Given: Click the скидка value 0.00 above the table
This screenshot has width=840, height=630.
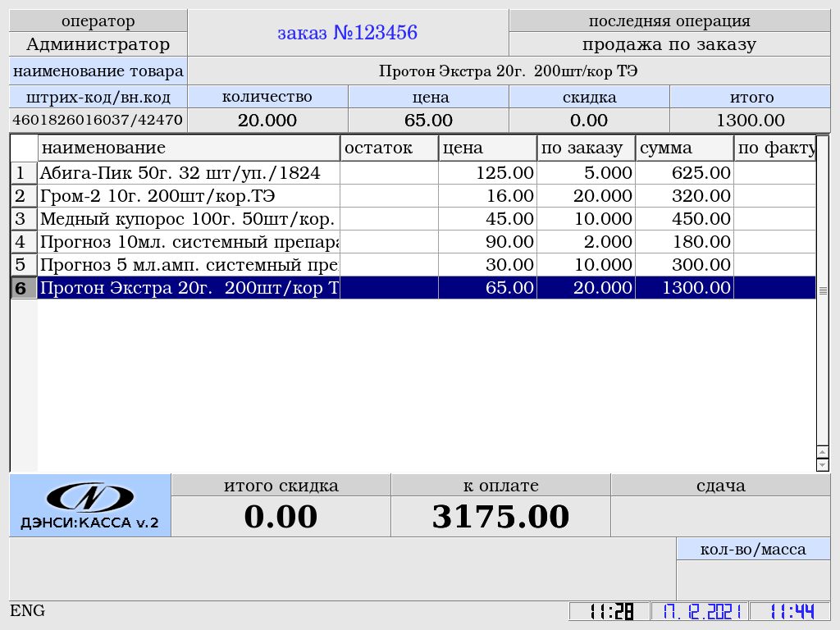Looking at the screenshot, I should tap(589, 120).
